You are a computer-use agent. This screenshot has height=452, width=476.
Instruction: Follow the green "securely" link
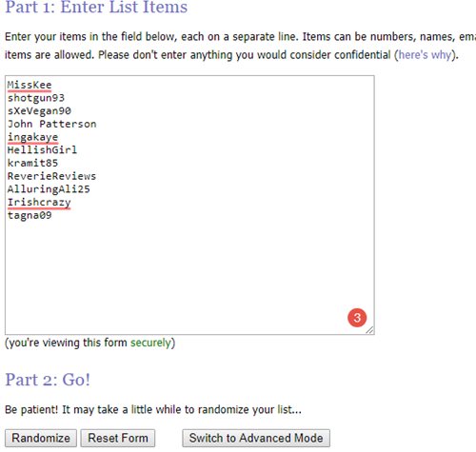click(150, 343)
